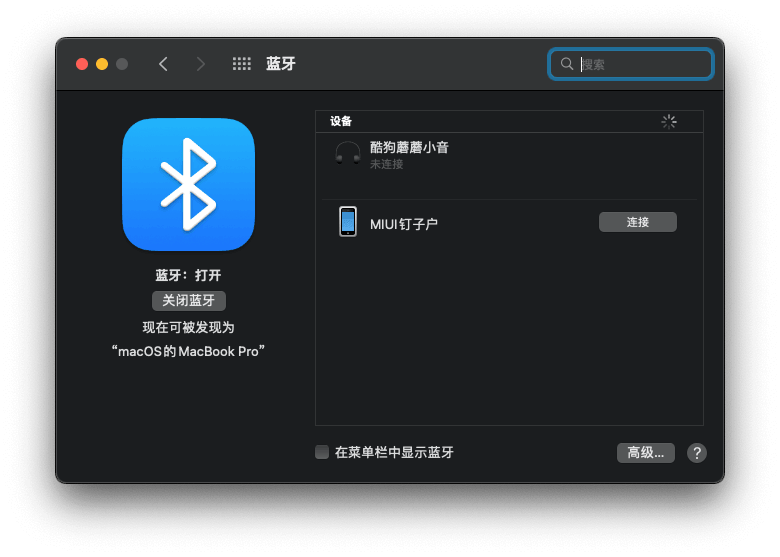Click the 未连接 status text
The image size is (780, 557).
[387, 164]
